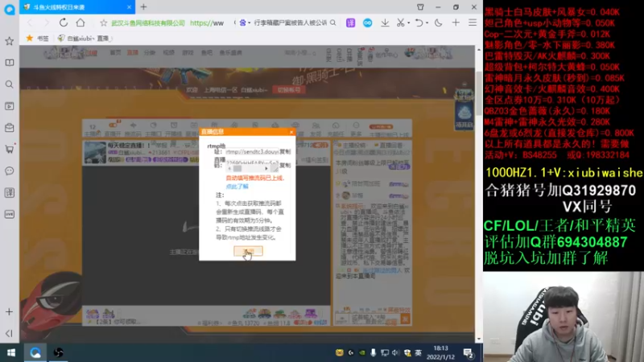Reload the page in the browser
The image size is (644, 362).
point(64,23)
